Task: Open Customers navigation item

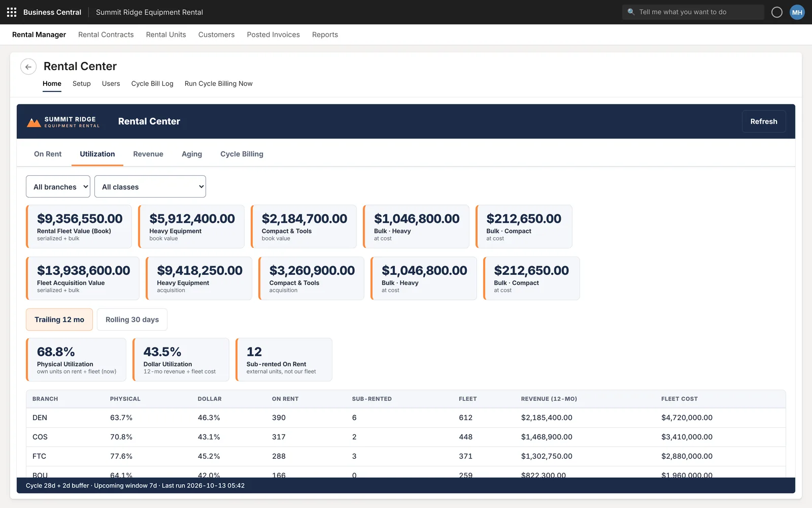Action: (x=217, y=35)
